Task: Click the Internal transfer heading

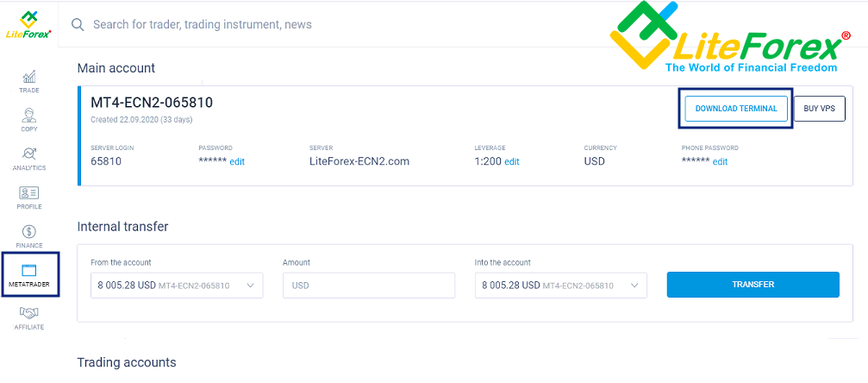Action: click(x=123, y=226)
